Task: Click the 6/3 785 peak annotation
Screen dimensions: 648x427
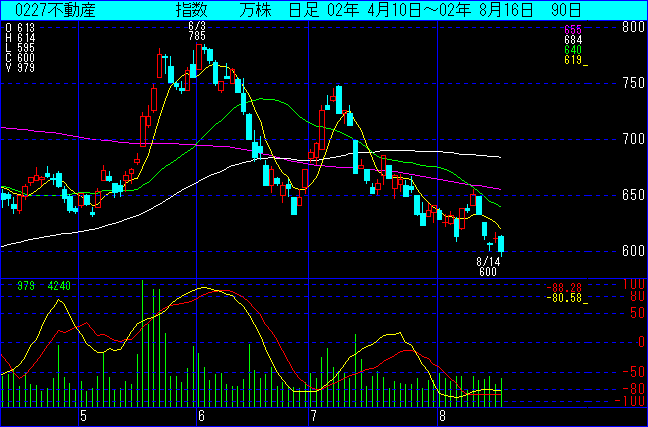Action: click(x=197, y=31)
